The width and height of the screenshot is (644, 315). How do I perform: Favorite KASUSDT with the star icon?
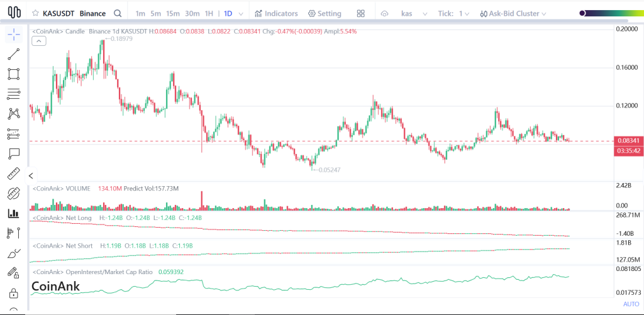pyautogui.click(x=36, y=13)
